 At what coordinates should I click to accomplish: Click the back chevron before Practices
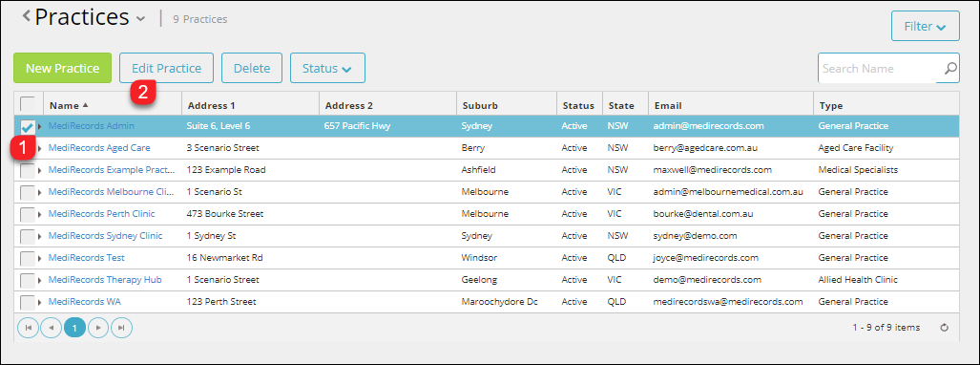point(27,16)
